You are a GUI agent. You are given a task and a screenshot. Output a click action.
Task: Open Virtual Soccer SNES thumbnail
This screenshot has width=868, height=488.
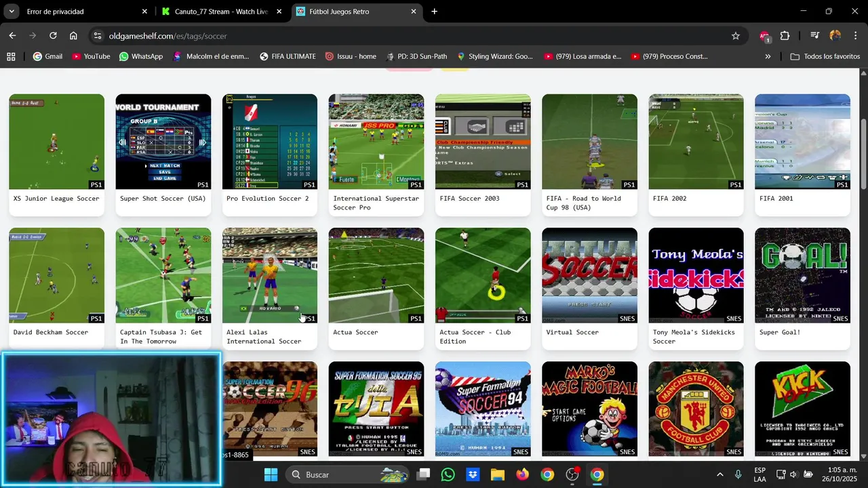tap(589, 275)
